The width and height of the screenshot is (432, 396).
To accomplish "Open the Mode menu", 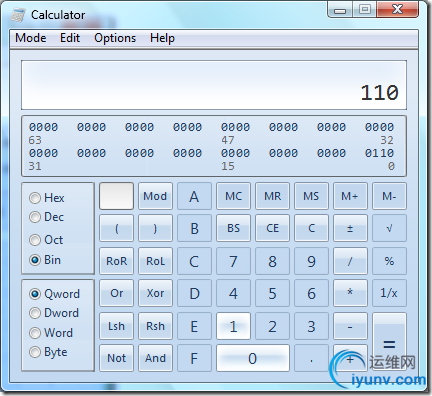I will tap(31, 38).
